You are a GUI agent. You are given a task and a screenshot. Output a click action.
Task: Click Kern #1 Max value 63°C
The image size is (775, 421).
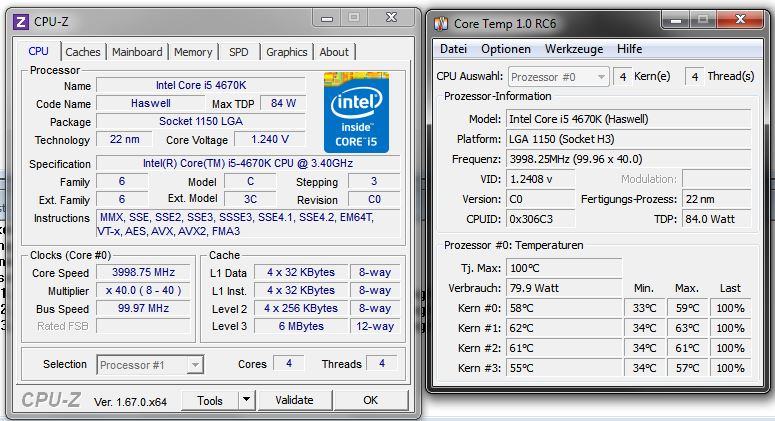(x=687, y=328)
